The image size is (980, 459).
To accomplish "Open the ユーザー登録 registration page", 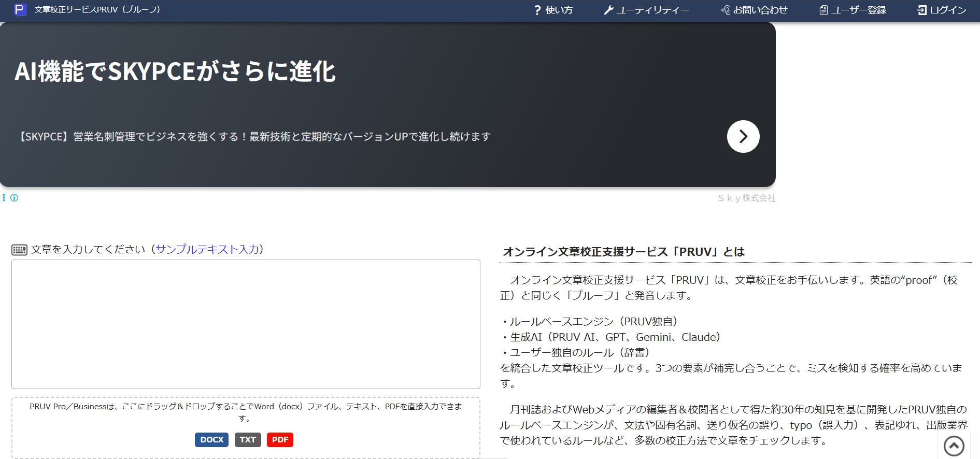I will (x=853, y=10).
